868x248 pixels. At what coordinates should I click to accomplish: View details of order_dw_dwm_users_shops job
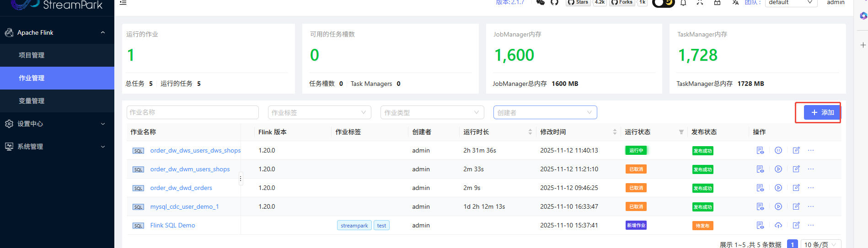[x=760, y=169]
